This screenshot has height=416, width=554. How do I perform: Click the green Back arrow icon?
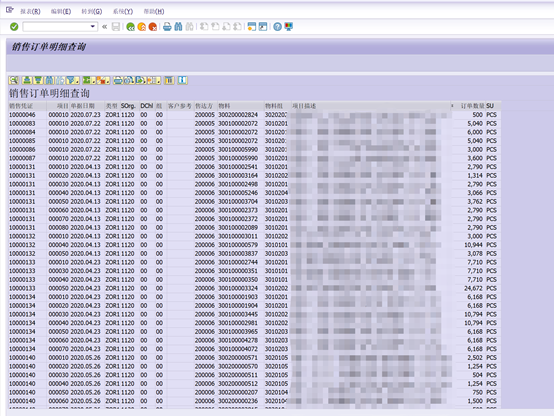(130, 27)
